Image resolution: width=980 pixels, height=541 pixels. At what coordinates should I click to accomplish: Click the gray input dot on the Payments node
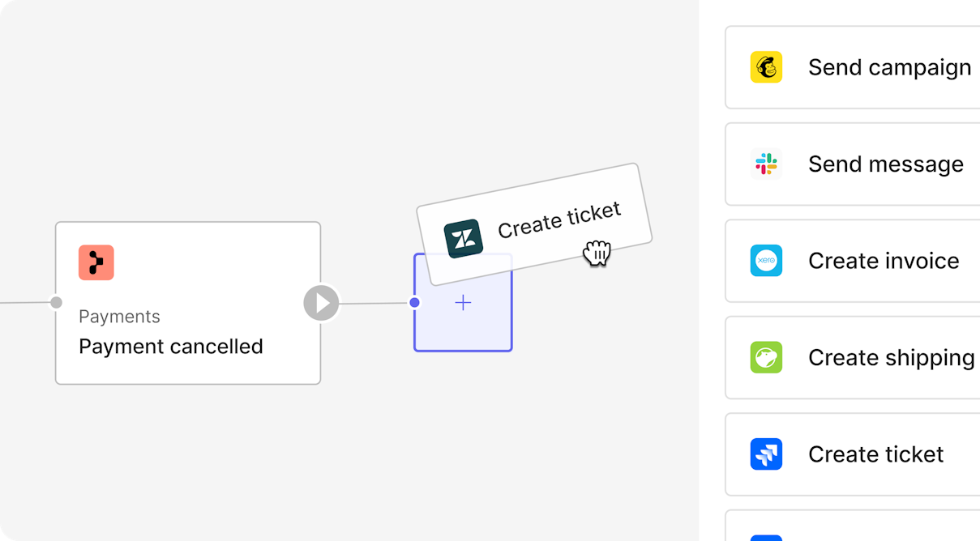coord(56,303)
